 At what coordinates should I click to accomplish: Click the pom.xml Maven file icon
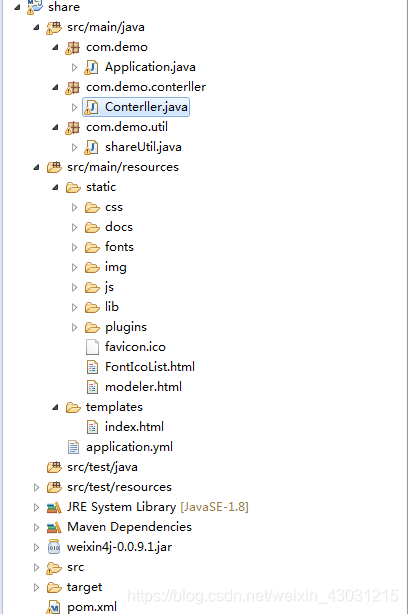(54, 607)
